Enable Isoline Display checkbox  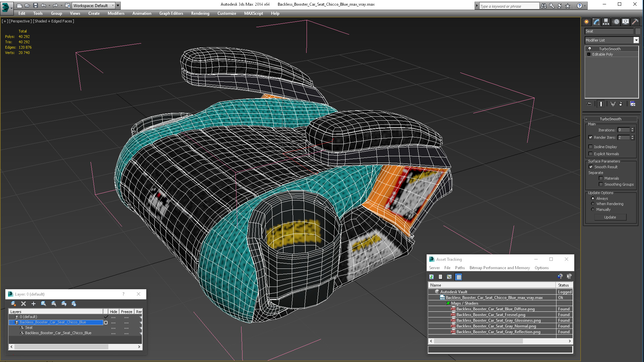pos(591,147)
